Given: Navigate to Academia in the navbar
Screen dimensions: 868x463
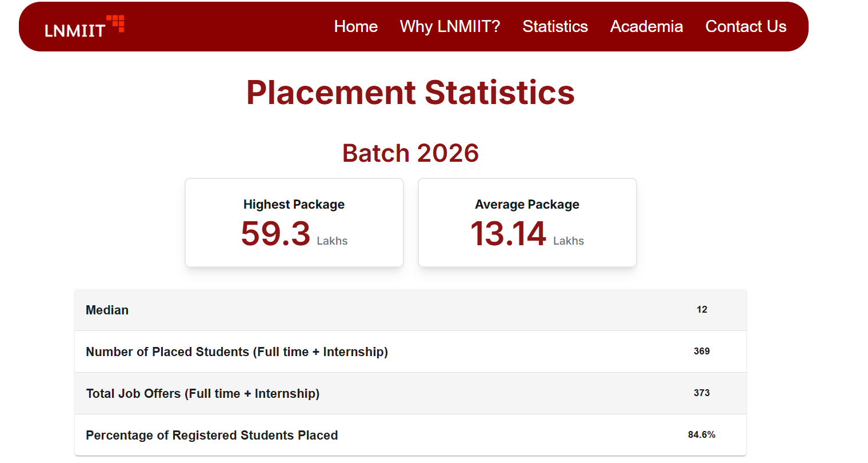Looking at the screenshot, I should tap(646, 26).
